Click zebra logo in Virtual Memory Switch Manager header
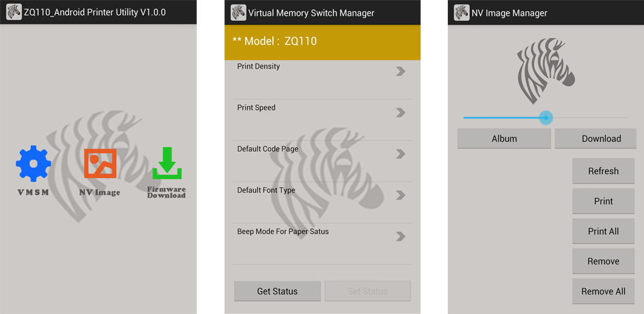644x314 pixels. [x=238, y=13]
